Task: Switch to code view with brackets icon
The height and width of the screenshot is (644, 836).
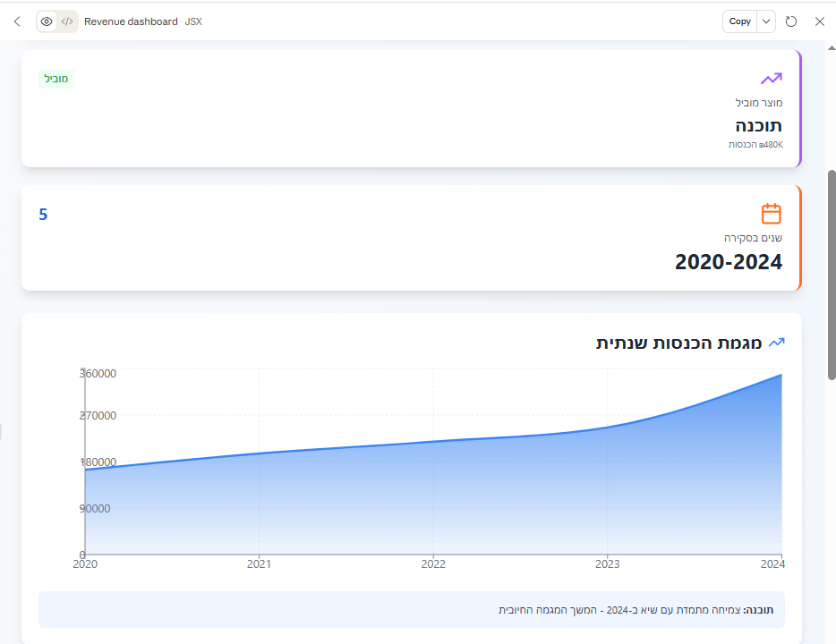Action: pos(67,21)
